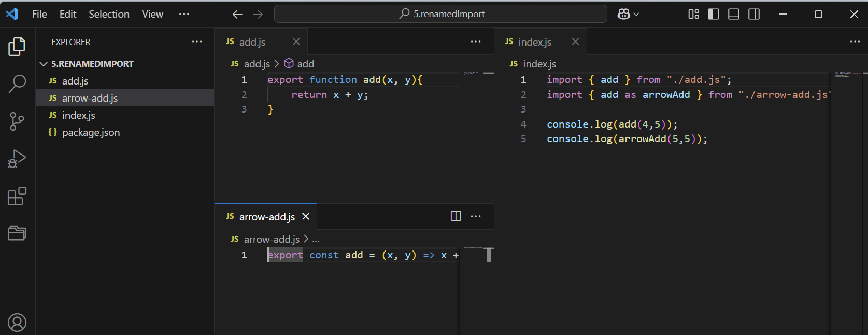868x335 pixels.
Task: Open more actions for index.js editor group
Action: pyautogui.click(x=855, y=41)
